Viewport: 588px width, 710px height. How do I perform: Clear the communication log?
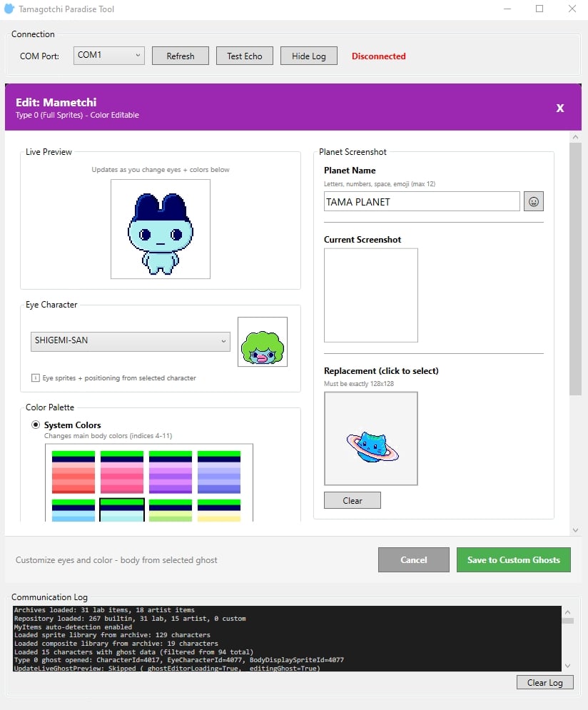coord(544,682)
